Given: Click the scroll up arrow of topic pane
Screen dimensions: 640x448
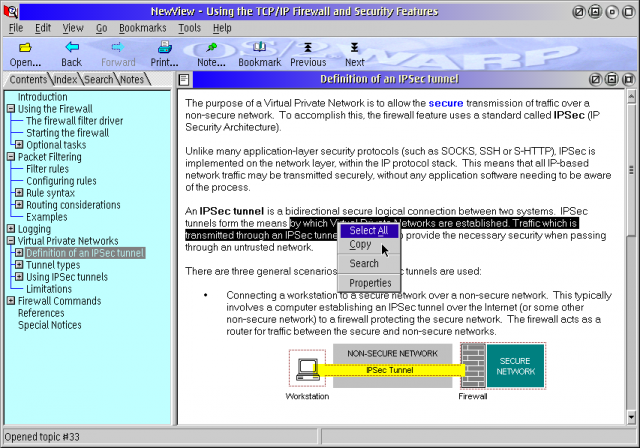Looking at the screenshot, I should point(631,96).
